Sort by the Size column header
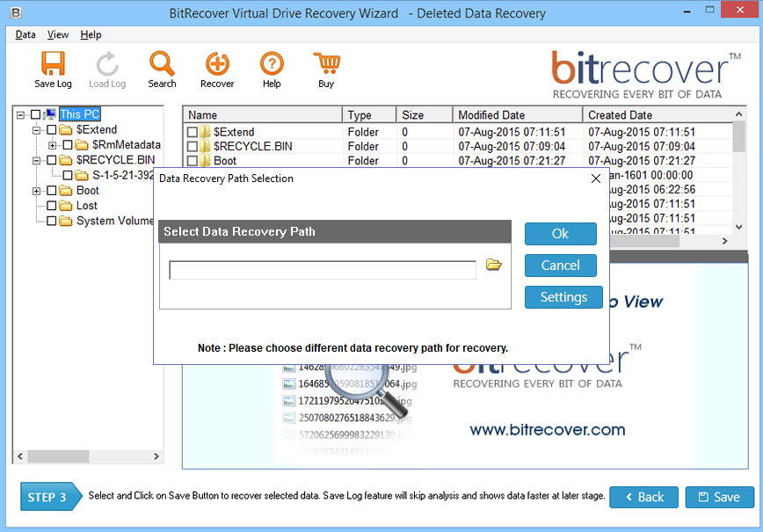763x532 pixels. click(425, 115)
